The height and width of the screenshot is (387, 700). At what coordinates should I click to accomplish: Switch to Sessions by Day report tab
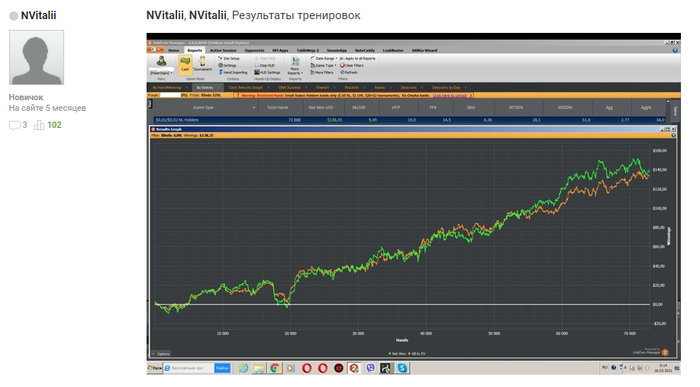[446, 87]
